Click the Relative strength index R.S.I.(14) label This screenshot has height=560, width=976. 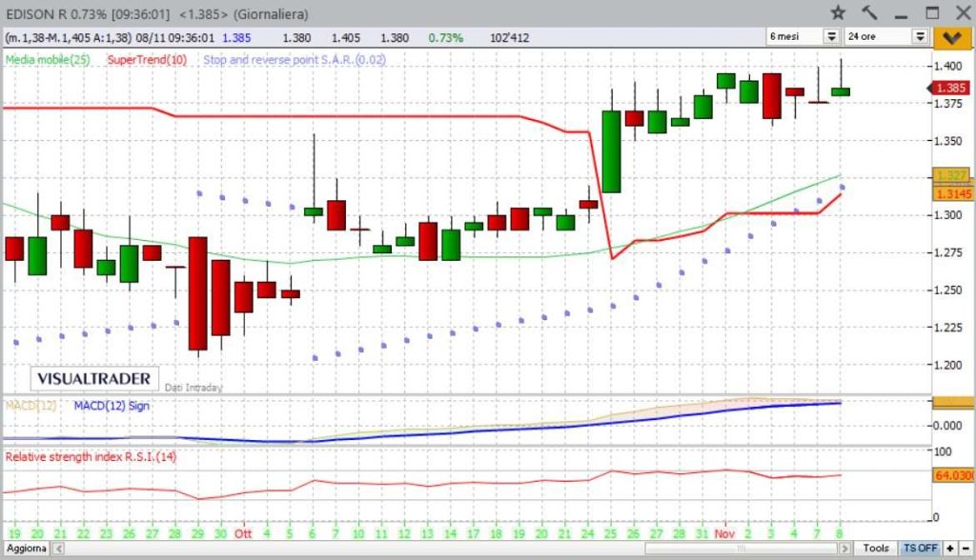click(91, 457)
